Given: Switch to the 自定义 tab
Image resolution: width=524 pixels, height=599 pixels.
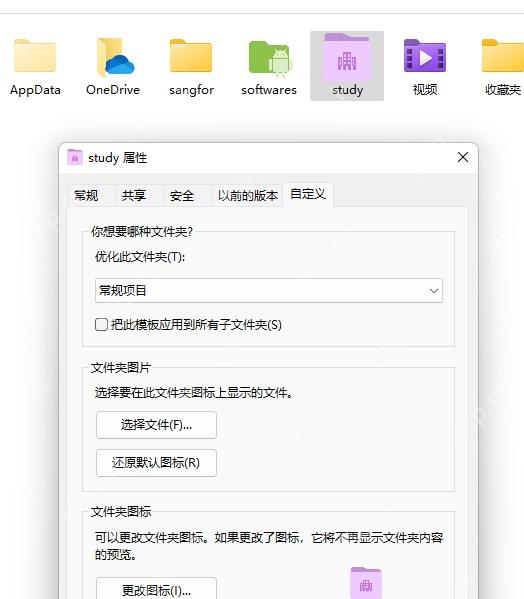Looking at the screenshot, I should point(308,194).
